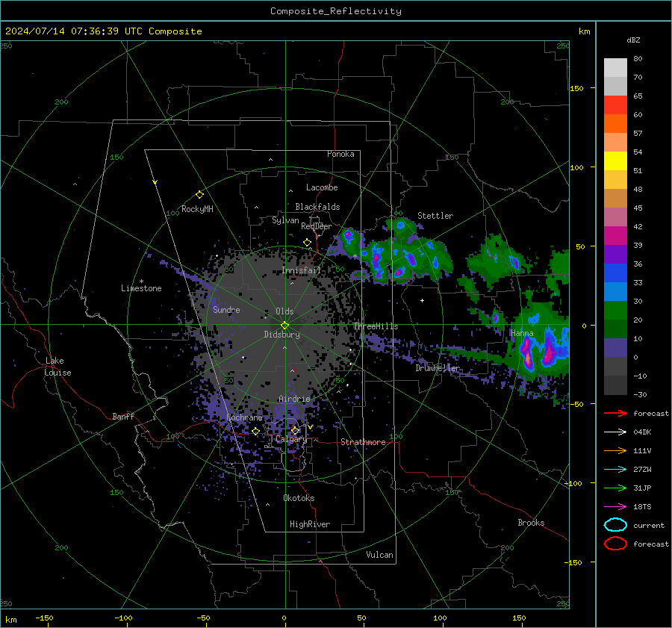672x628 pixels.
Task: Click the Strathmore label
Action: point(363,442)
